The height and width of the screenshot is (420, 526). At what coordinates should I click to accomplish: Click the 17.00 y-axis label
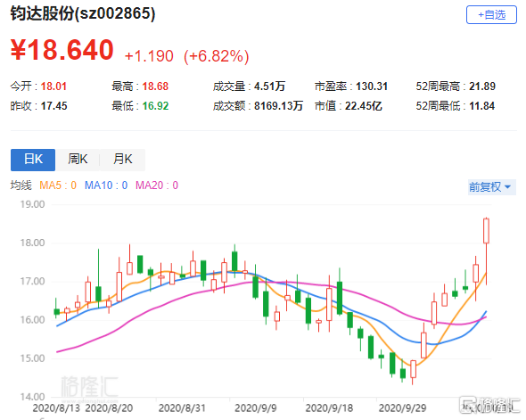pos(32,281)
